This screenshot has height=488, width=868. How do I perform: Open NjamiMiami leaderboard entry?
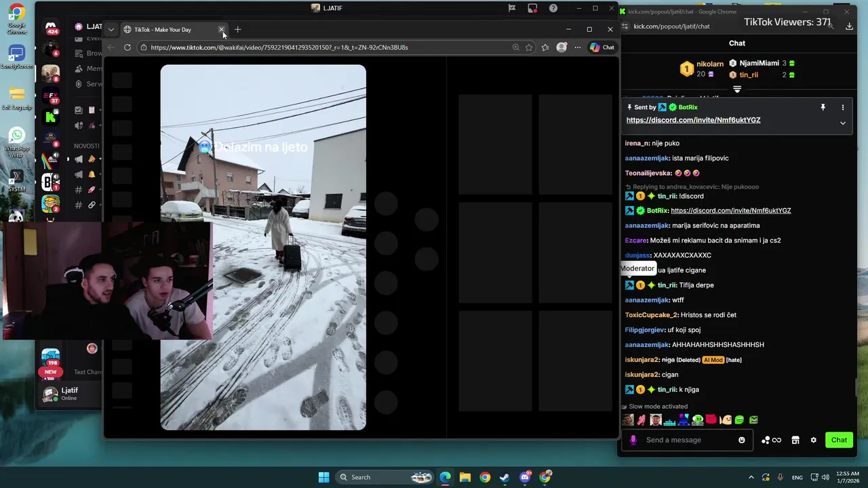[x=762, y=63]
